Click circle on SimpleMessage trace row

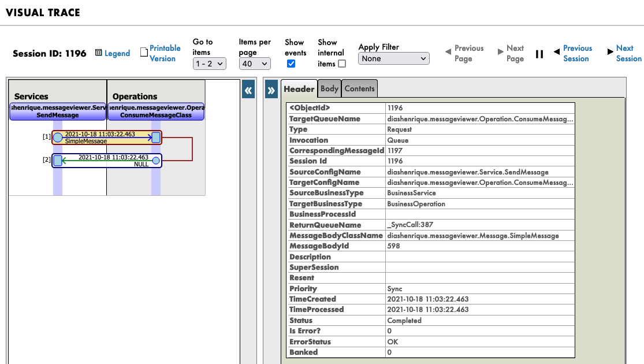[58, 138]
